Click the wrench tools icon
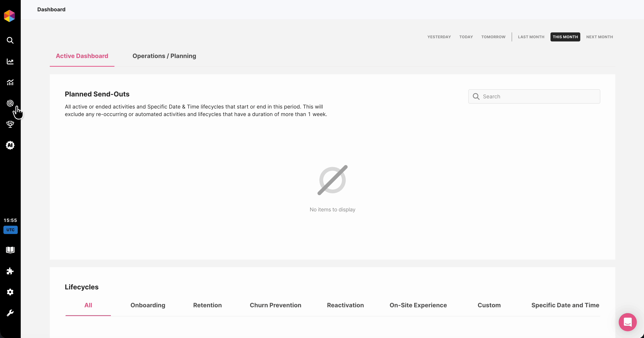Screen dimensions: 644x338 tap(10, 313)
